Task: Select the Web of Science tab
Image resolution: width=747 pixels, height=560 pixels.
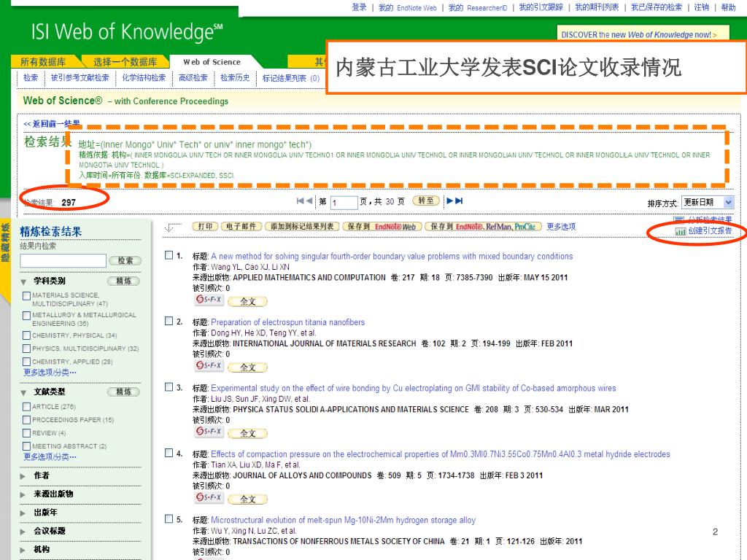Action: (x=212, y=62)
